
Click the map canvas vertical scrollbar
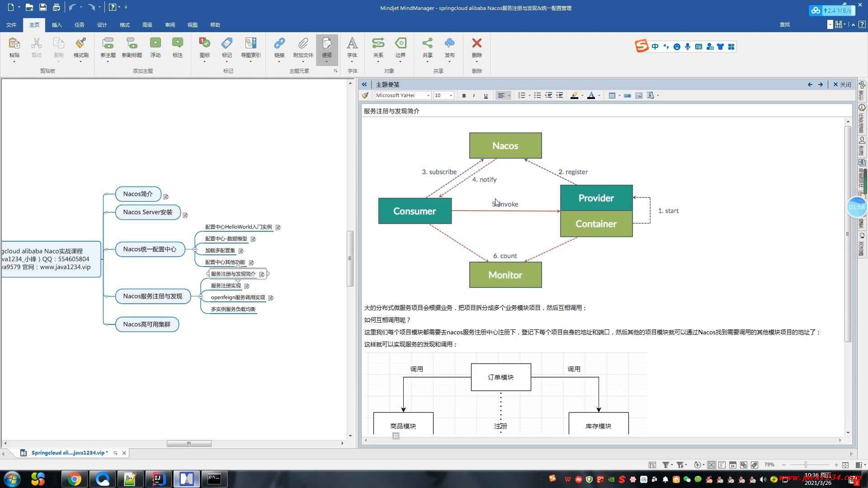point(350,258)
